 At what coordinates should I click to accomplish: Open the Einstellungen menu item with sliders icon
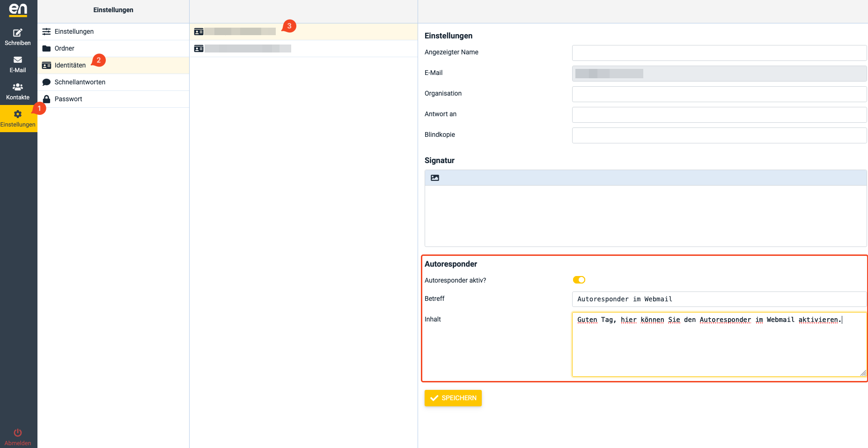pos(74,32)
